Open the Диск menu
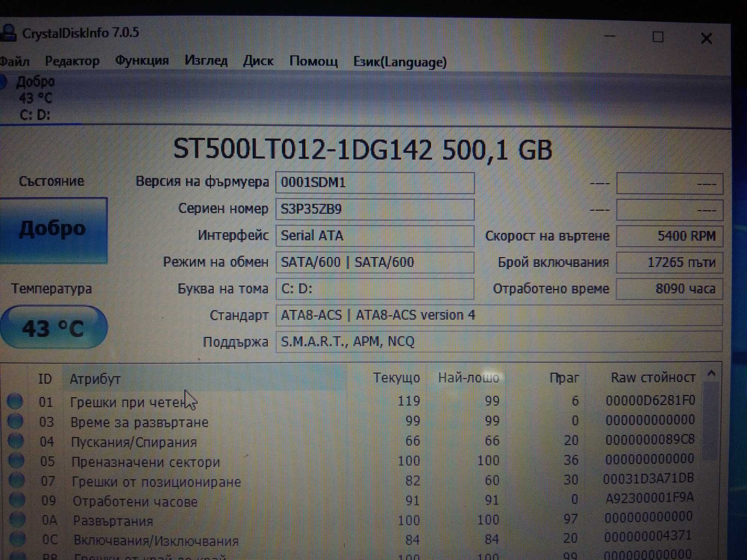747x560 pixels. click(x=258, y=61)
